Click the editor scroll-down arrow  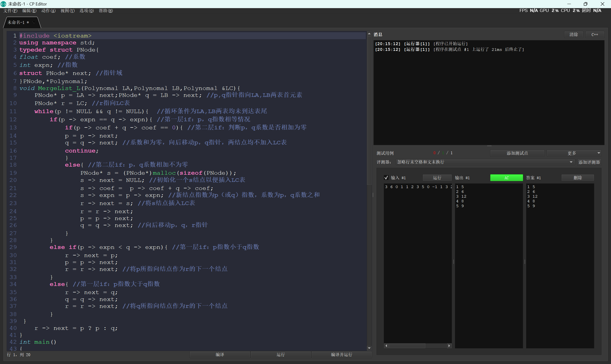(369, 348)
